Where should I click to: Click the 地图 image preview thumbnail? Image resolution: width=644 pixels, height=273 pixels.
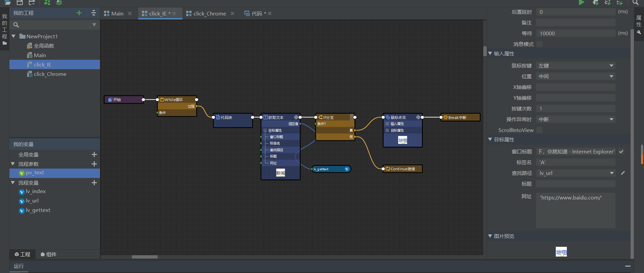[561, 252]
